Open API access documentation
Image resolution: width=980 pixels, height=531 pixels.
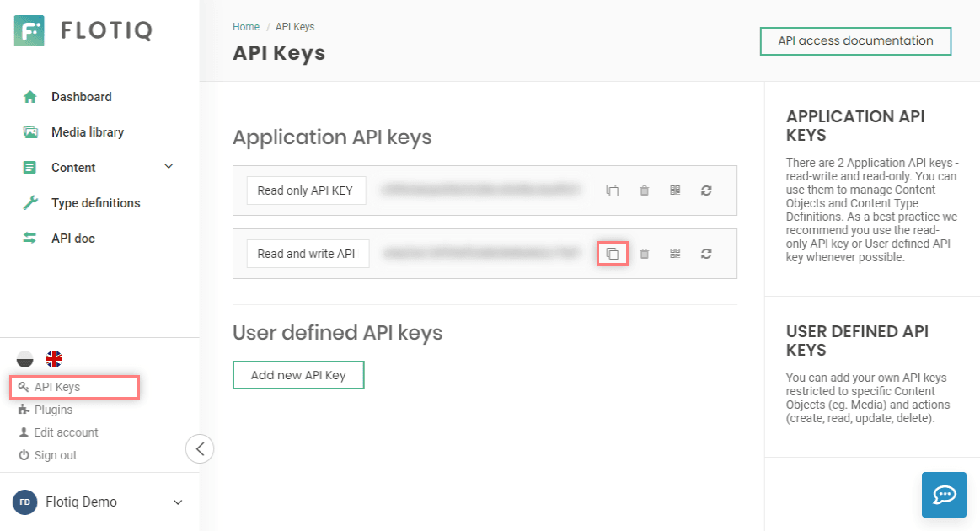pyautogui.click(x=855, y=40)
